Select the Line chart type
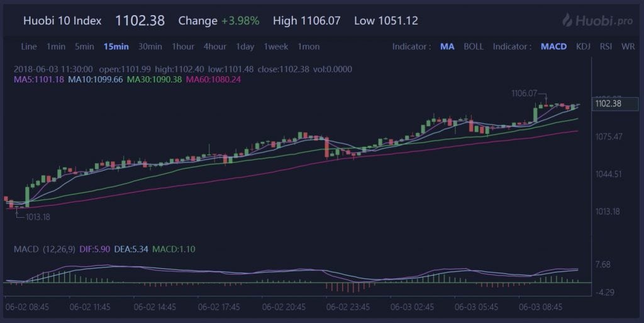Viewport: 644px width, 323px height. click(x=29, y=47)
